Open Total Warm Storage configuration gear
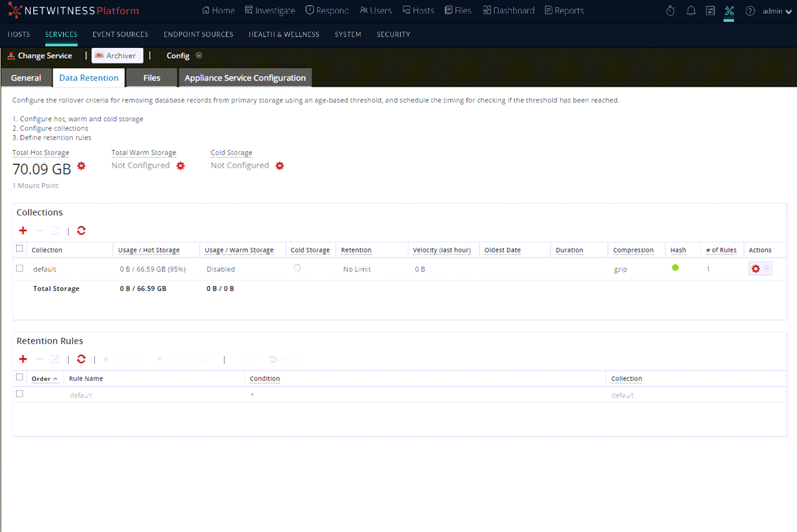 pos(181,166)
